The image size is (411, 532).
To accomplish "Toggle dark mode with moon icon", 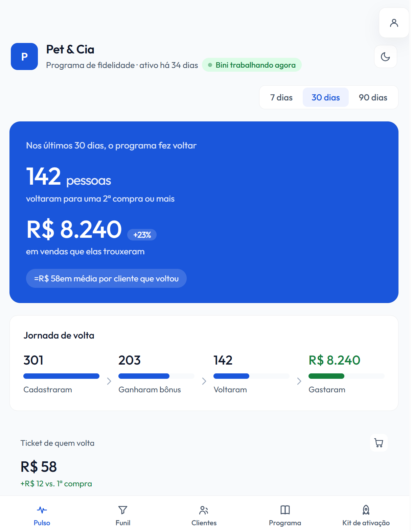I will [386, 56].
